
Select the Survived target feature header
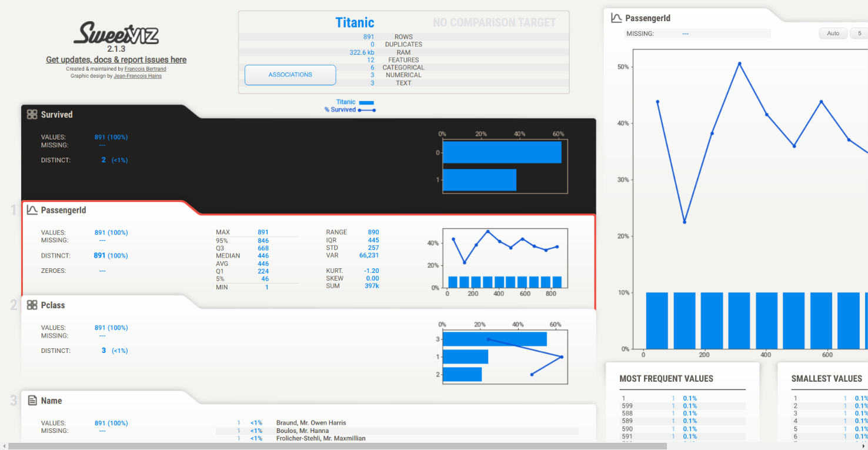click(x=57, y=115)
